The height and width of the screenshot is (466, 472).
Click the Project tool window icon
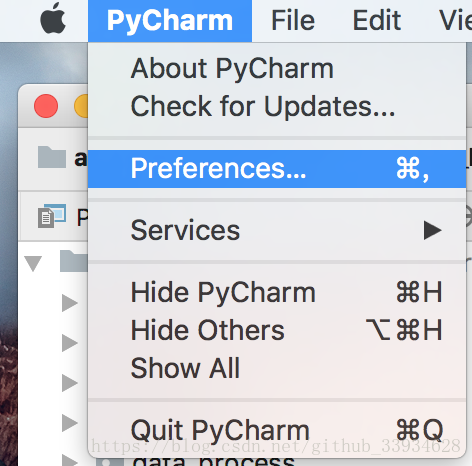tap(52, 216)
